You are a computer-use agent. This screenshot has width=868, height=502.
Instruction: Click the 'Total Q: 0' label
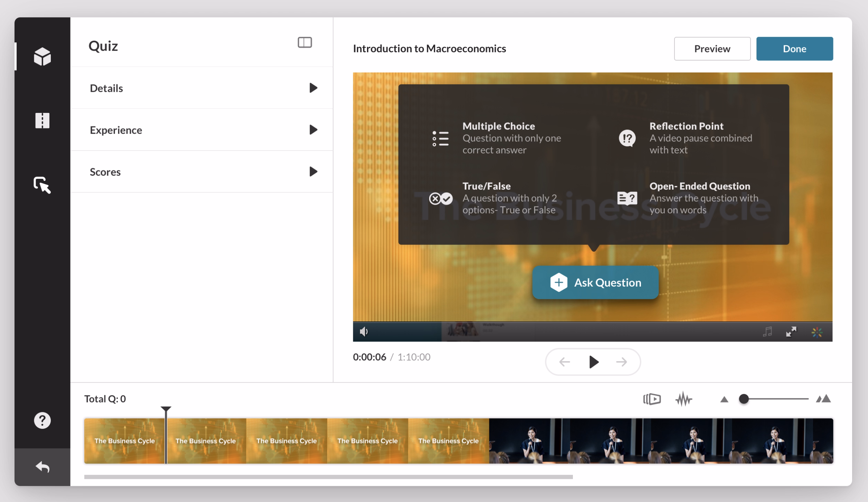click(105, 399)
